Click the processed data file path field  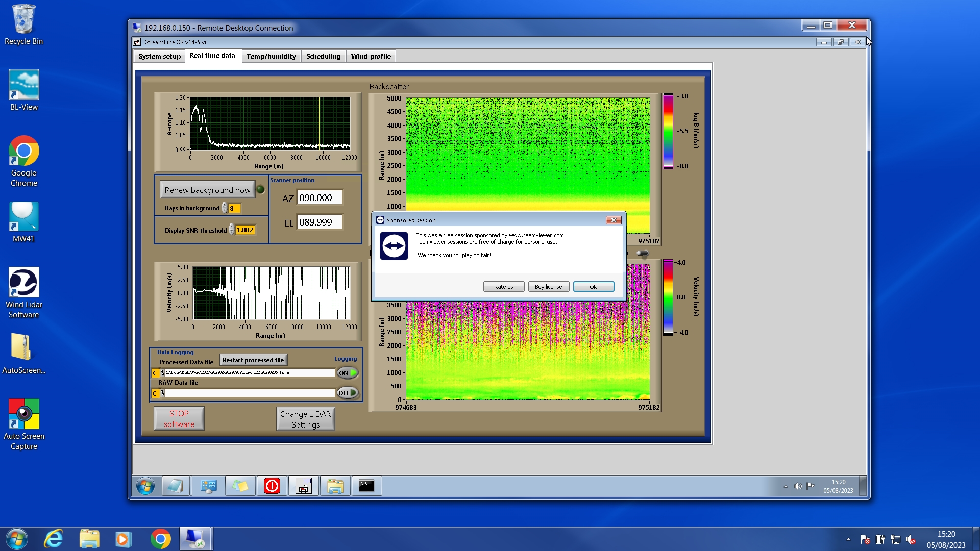[249, 373]
